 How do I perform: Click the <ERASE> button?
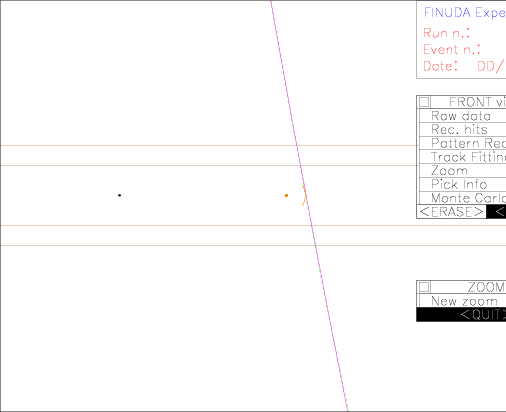451,212
